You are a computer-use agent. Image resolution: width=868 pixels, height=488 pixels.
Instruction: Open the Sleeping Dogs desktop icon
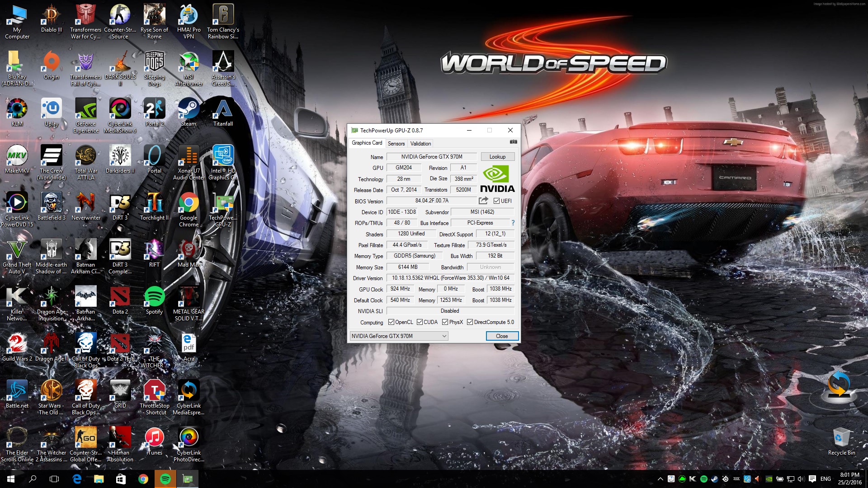point(155,69)
